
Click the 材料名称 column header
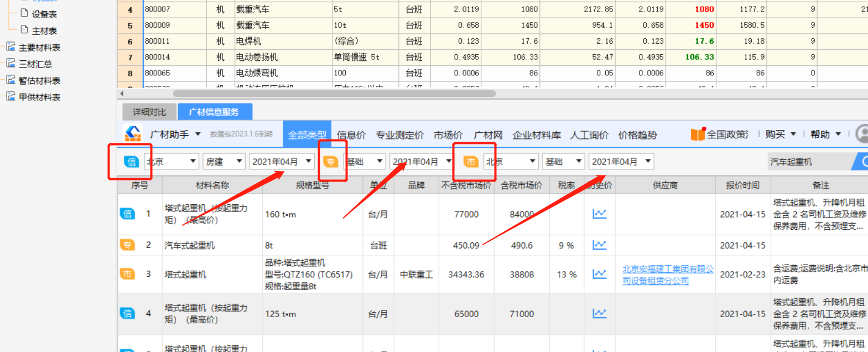click(212, 185)
